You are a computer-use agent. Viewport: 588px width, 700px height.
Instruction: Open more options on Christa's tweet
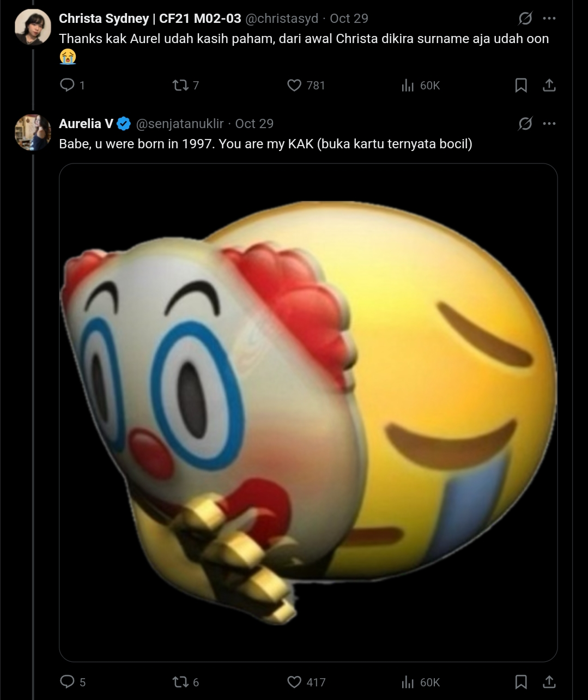tap(549, 19)
